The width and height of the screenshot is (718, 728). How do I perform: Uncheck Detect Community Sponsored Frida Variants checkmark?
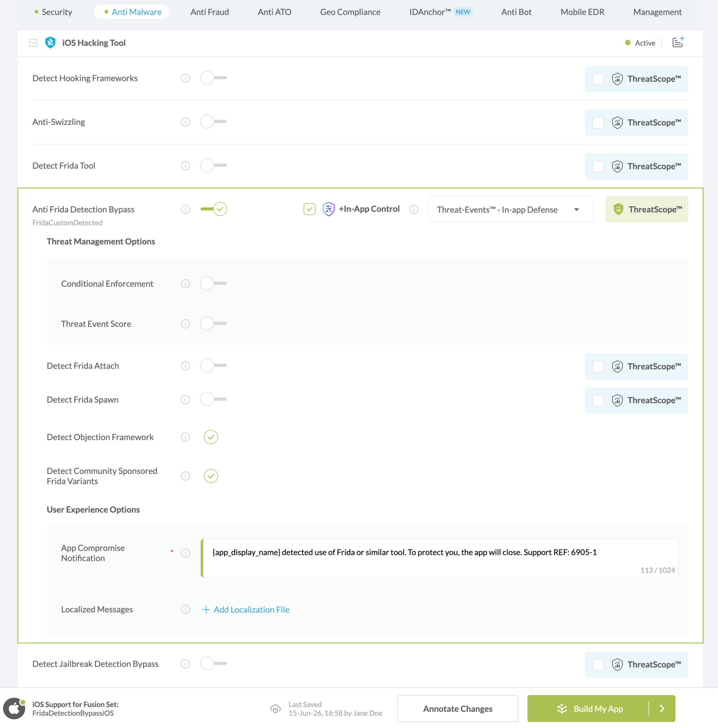[211, 476]
